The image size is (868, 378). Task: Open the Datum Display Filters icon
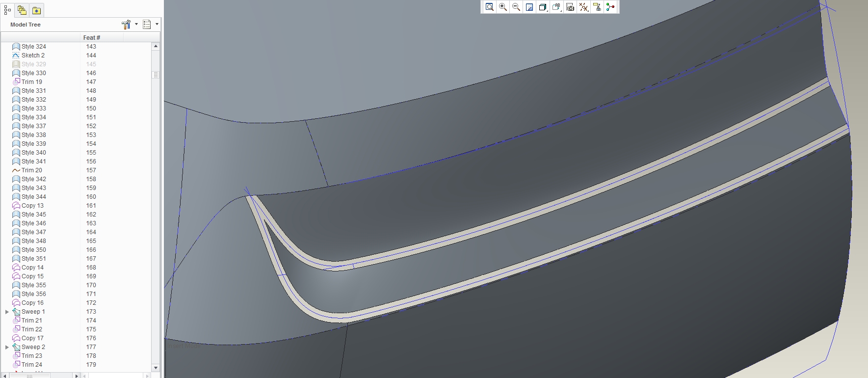[x=583, y=7]
